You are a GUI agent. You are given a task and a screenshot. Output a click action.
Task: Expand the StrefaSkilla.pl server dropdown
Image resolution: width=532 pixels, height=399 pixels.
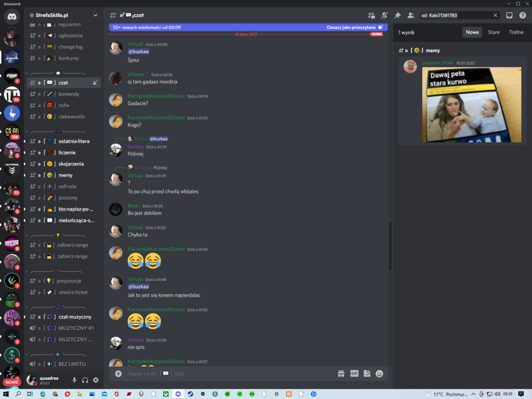click(x=95, y=15)
